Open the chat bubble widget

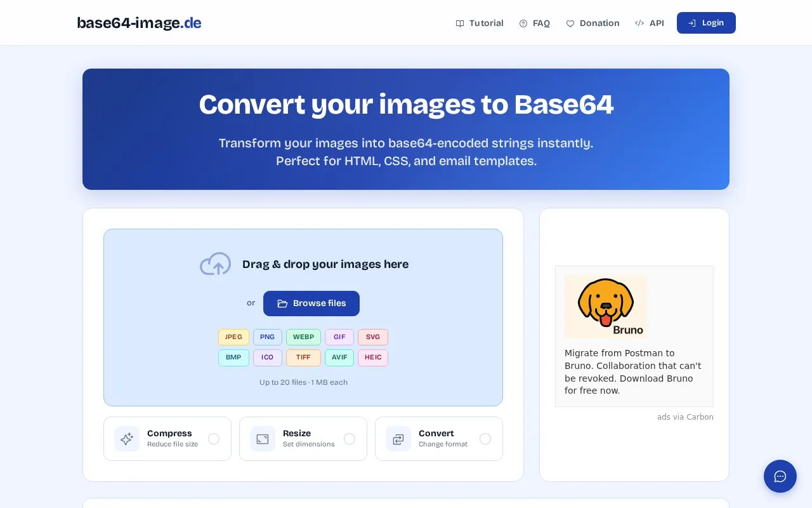click(780, 476)
